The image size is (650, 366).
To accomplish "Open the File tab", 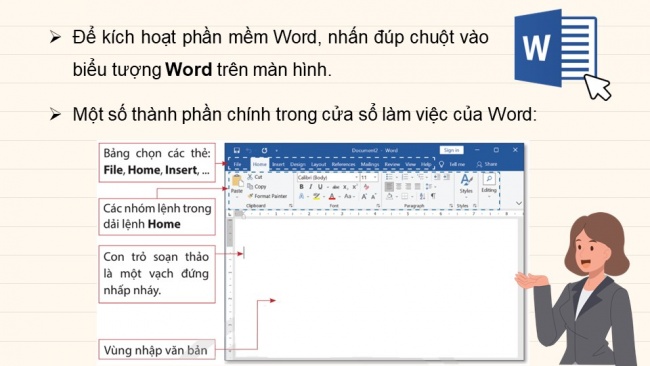I will tap(238, 165).
